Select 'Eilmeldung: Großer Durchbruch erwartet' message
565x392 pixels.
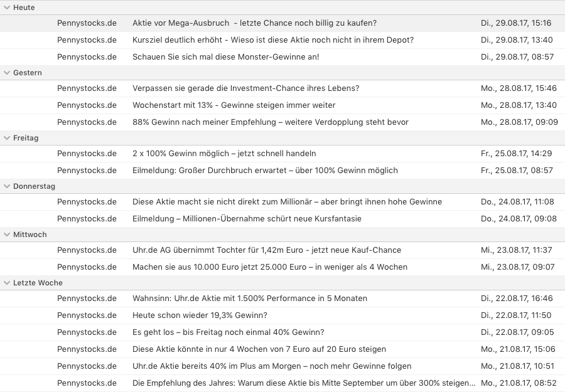(265, 171)
